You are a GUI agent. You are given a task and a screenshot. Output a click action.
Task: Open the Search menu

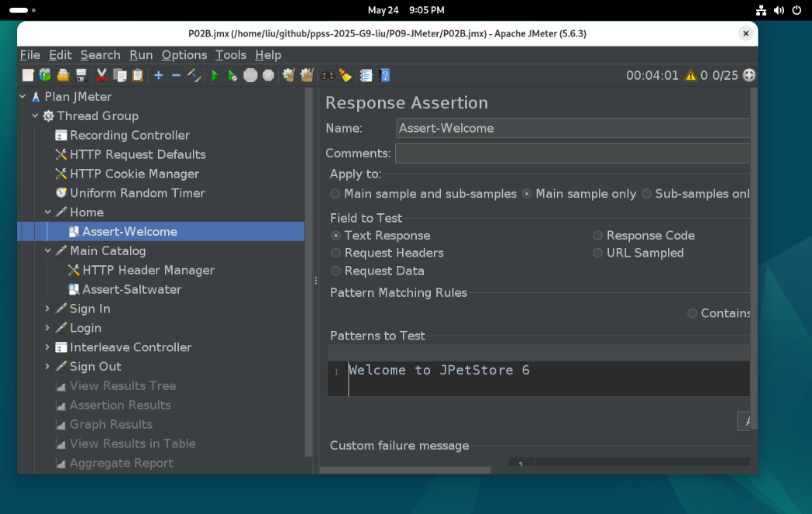tap(101, 55)
